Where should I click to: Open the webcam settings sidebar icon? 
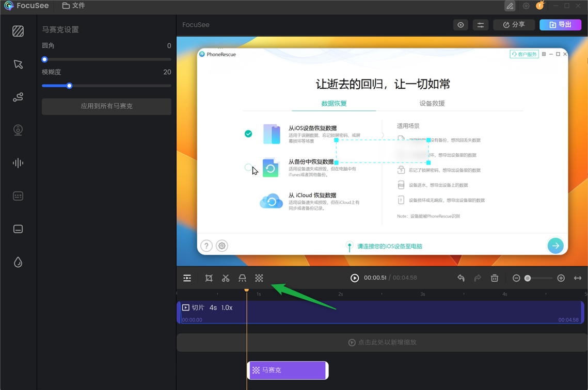pos(18,130)
